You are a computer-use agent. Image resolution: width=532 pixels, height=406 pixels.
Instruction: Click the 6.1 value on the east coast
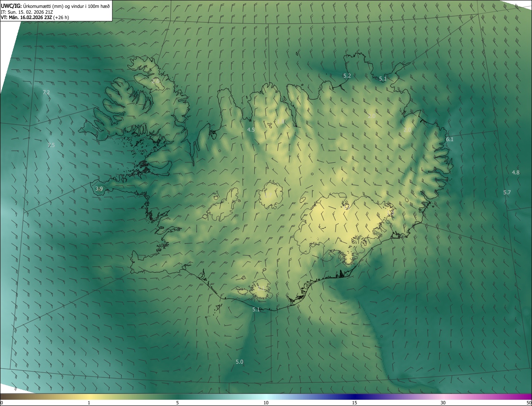pyautogui.click(x=450, y=139)
